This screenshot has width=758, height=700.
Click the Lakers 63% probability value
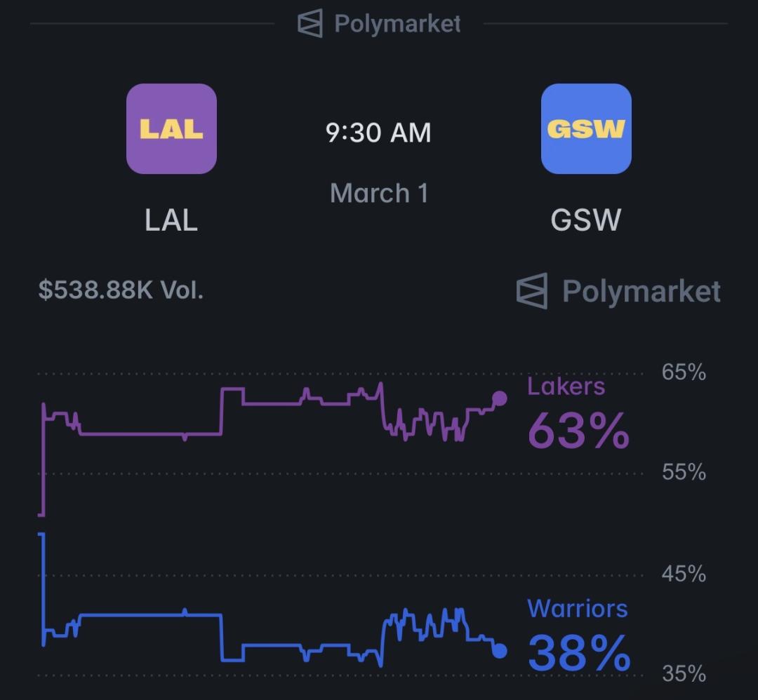(578, 430)
